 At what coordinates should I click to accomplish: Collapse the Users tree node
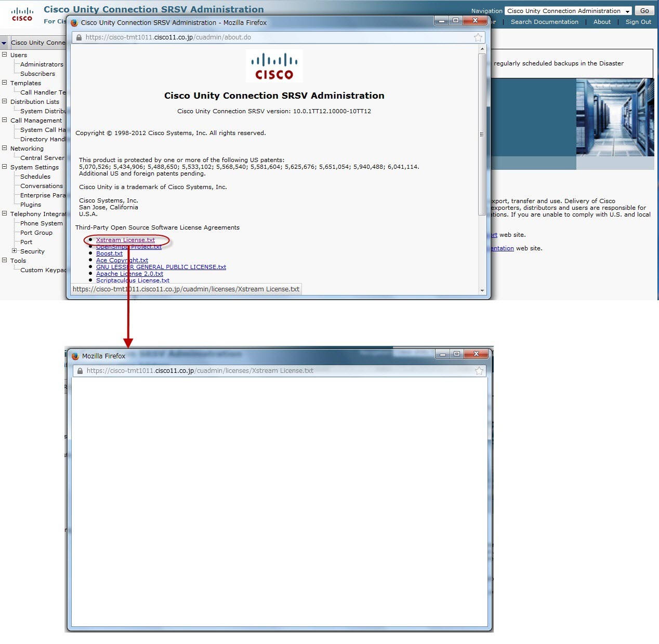4,55
